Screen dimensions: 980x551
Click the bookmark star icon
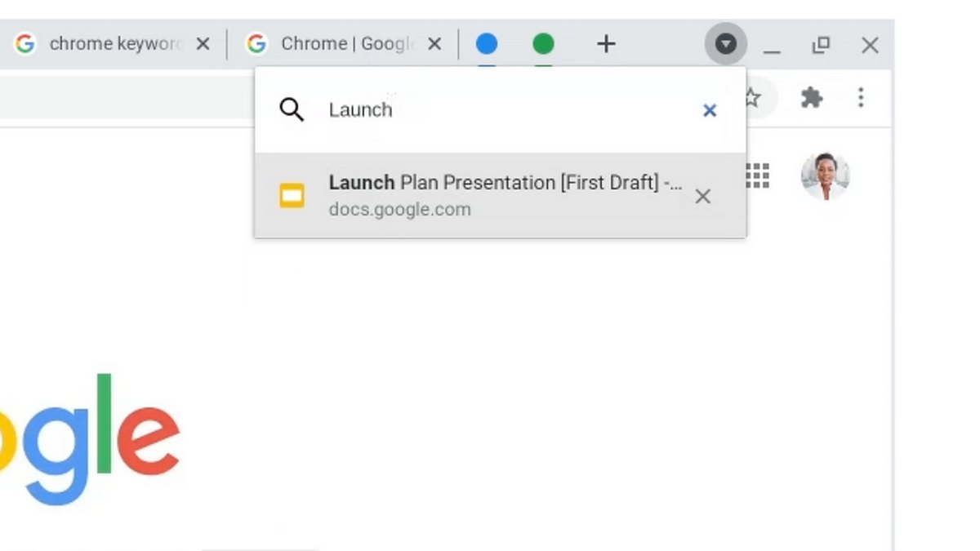751,97
